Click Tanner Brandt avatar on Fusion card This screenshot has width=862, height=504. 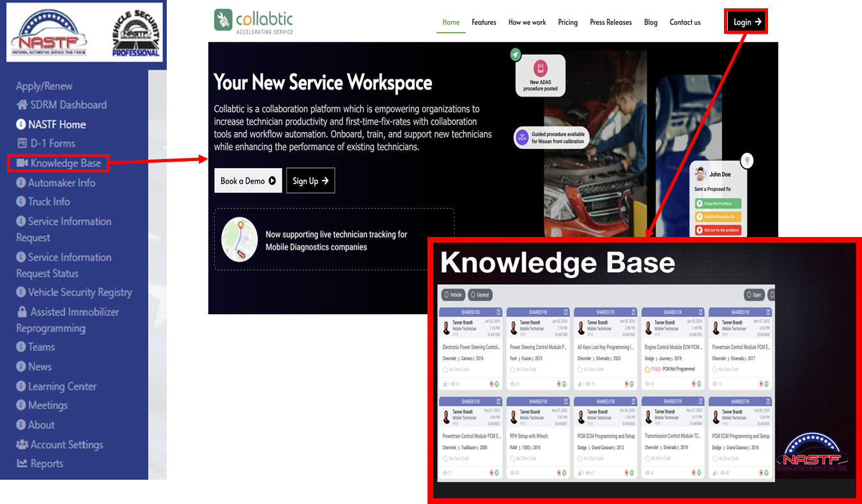[x=513, y=327]
